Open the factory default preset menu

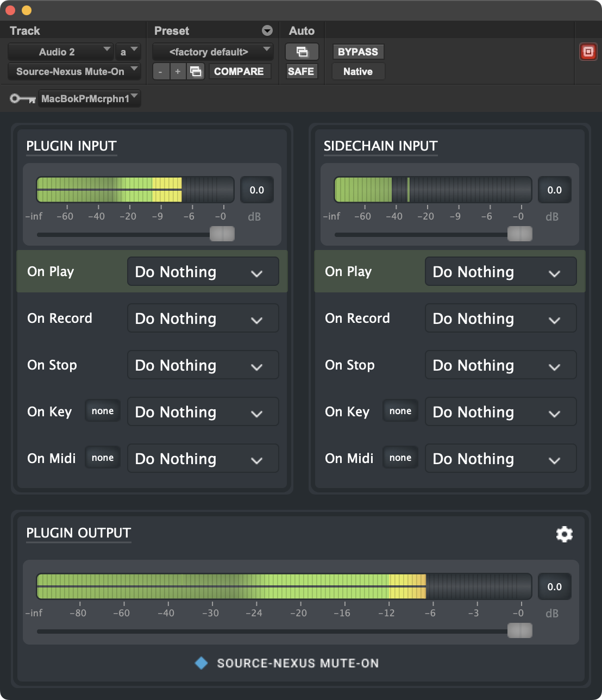coord(212,52)
